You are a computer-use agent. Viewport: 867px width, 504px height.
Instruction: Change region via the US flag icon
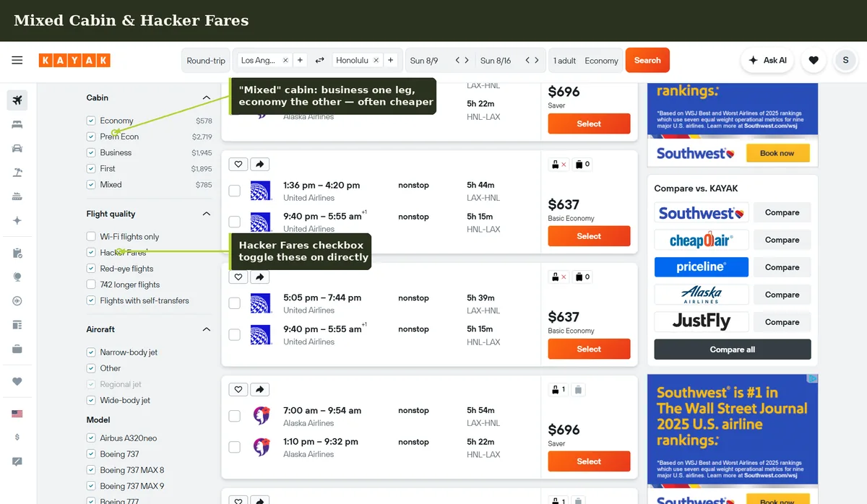[x=17, y=414]
